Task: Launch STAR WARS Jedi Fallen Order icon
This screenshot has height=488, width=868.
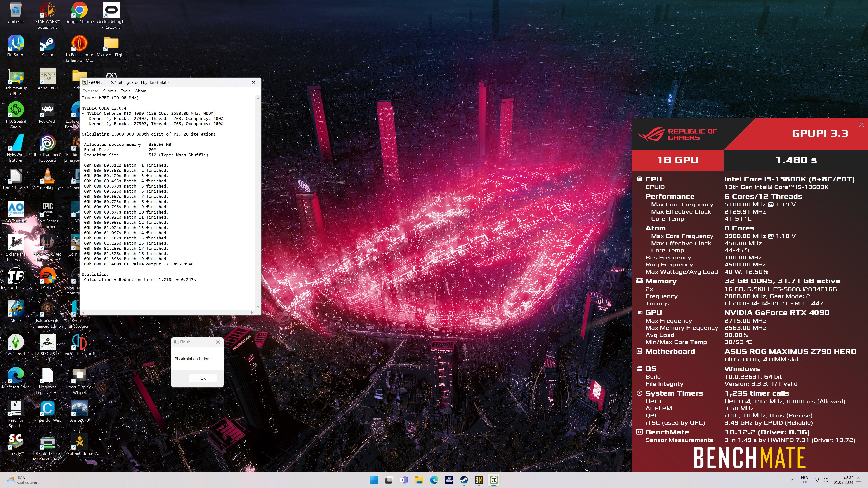Action: click(47, 248)
